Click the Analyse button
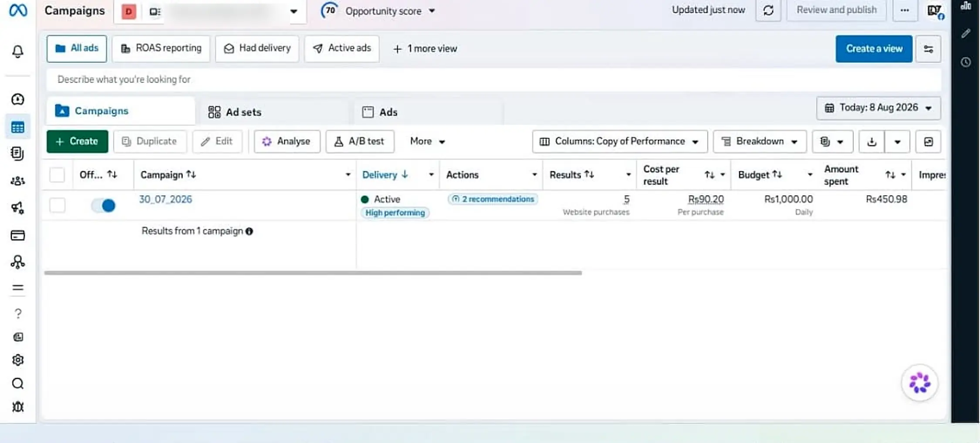Screen dimensions: 980x443 pos(287,142)
